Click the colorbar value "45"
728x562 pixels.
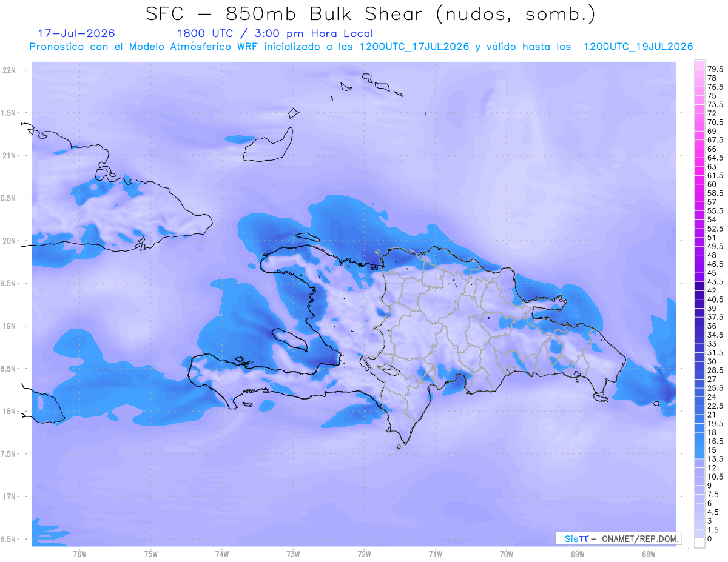[x=712, y=273]
